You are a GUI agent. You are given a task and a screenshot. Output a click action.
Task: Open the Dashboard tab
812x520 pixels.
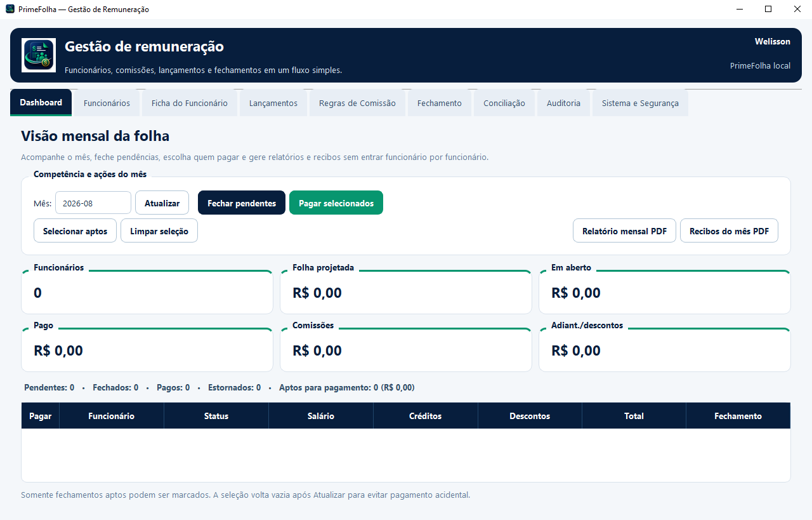coord(41,102)
